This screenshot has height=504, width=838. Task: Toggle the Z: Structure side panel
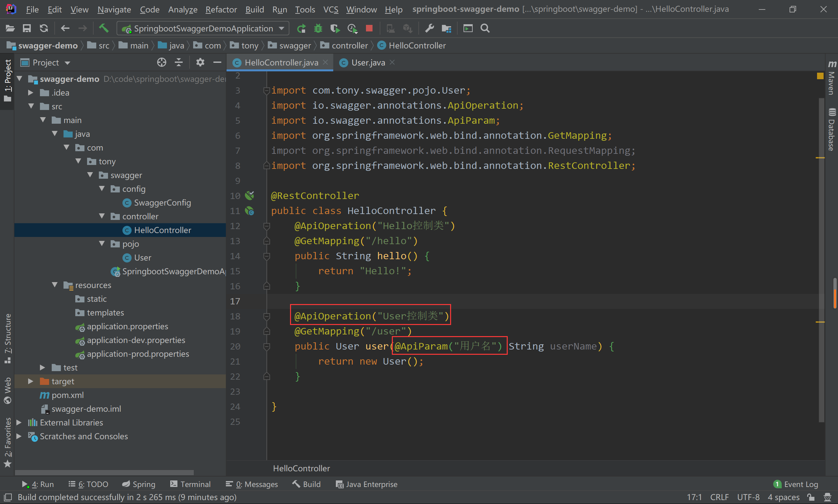click(x=8, y=338)
